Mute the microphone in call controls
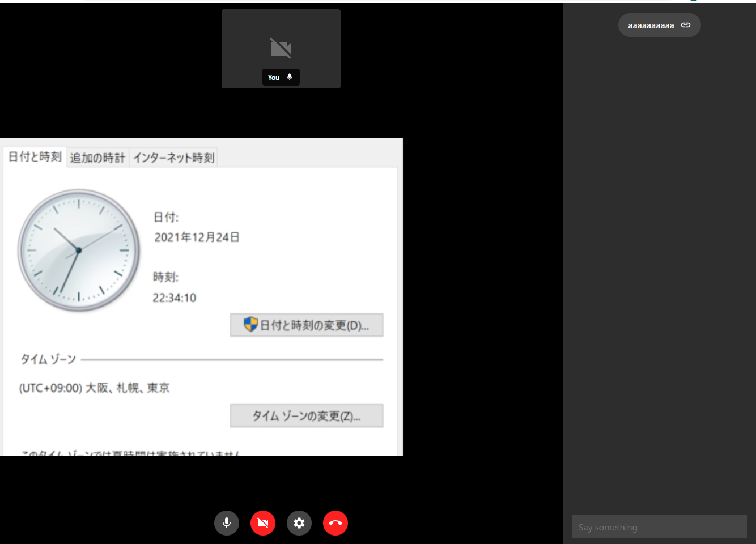 coord(227,523)
